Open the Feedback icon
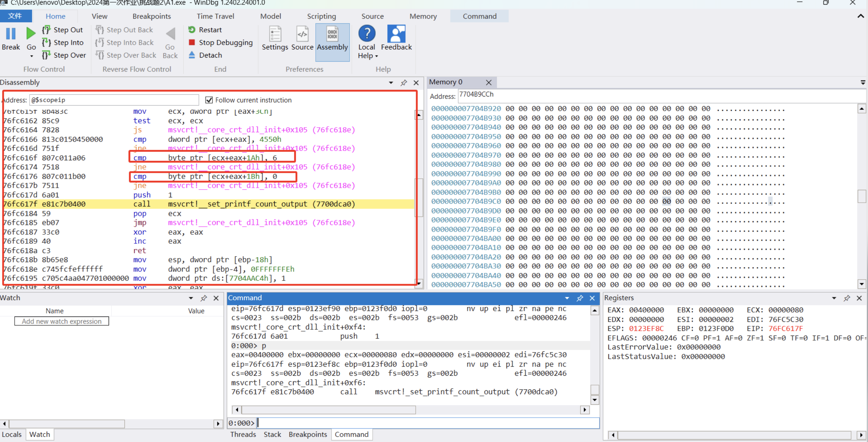The width and height of the screenshot is (868, 442). click(x=396, y=34)
